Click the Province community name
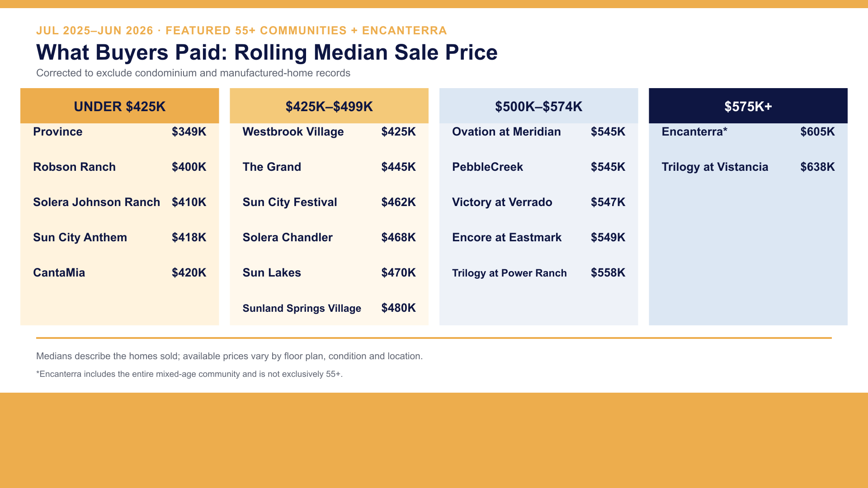868x488 pixels. click(58, 132)
